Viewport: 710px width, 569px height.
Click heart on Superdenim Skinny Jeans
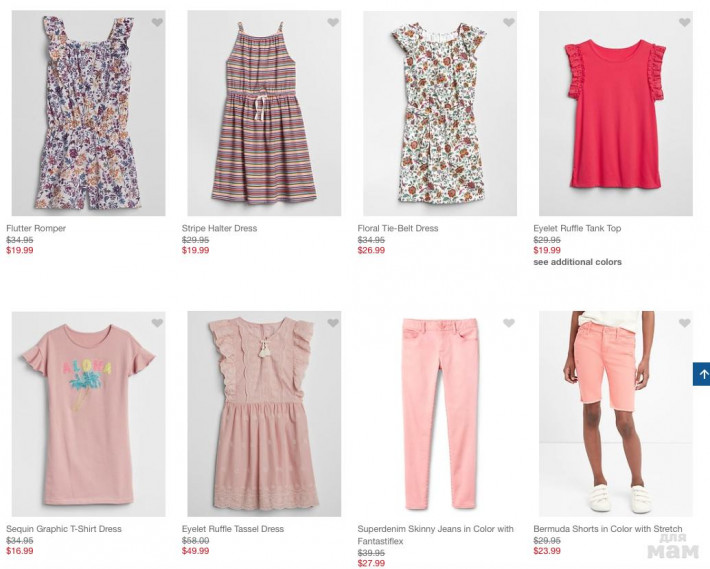pyautogui.click(x=509, y=323)
